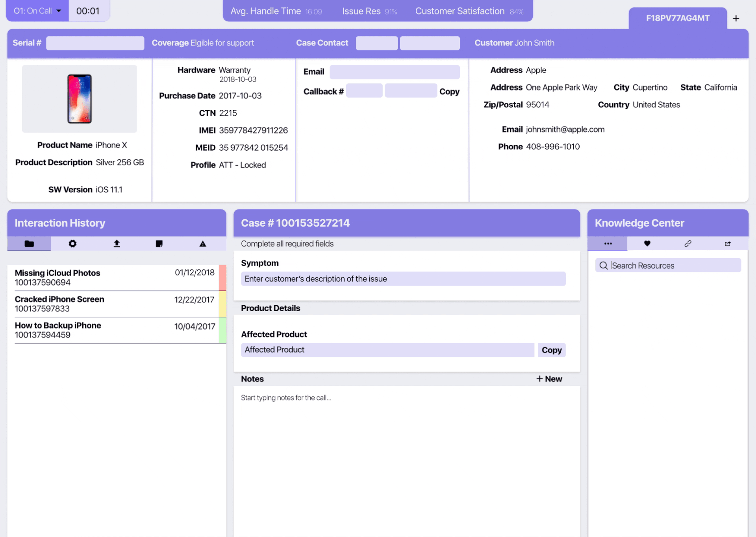Click the yellow status swatch of Cracked iPhone Screen
Image resolution: width=756 pixels, height=537 pixels.
click(222, 304)
